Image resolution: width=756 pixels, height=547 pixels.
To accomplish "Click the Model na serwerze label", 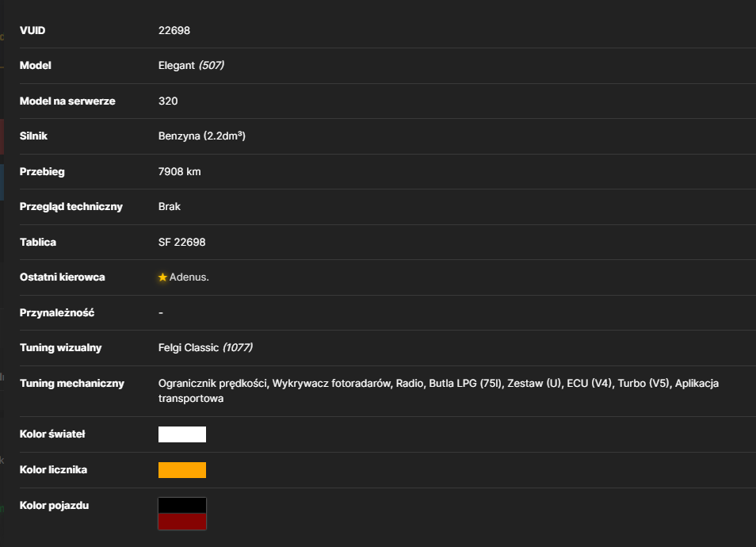I will (67, 101).
